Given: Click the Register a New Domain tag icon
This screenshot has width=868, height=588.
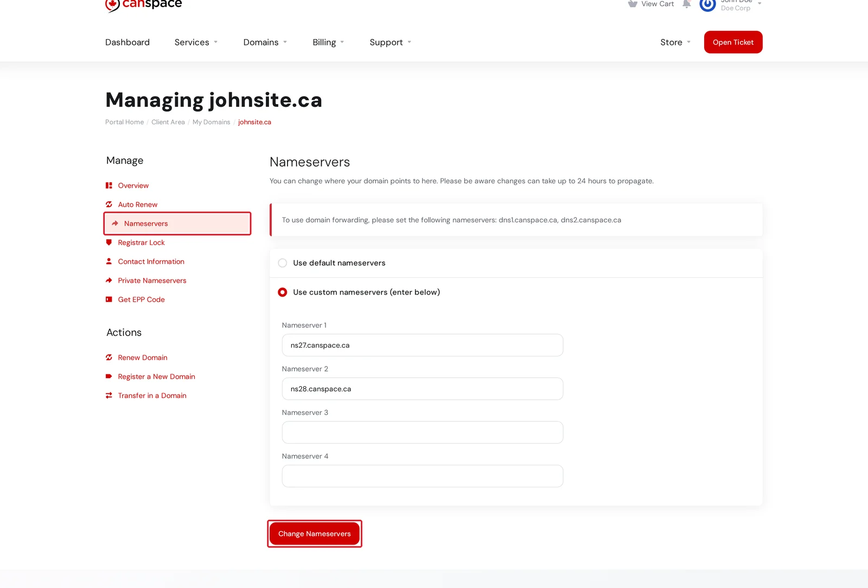Looking at the screenshot, I should (x=109, y=376).
